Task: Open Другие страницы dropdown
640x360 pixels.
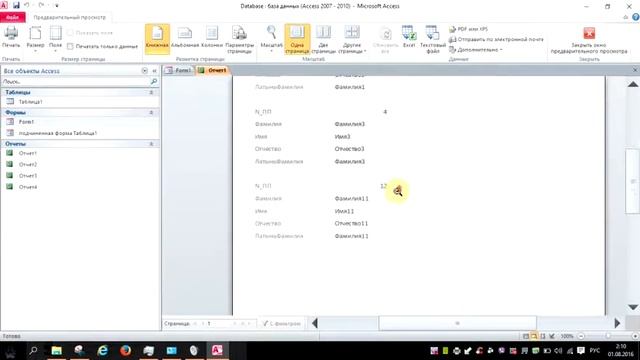Action: tap(352, 39)
